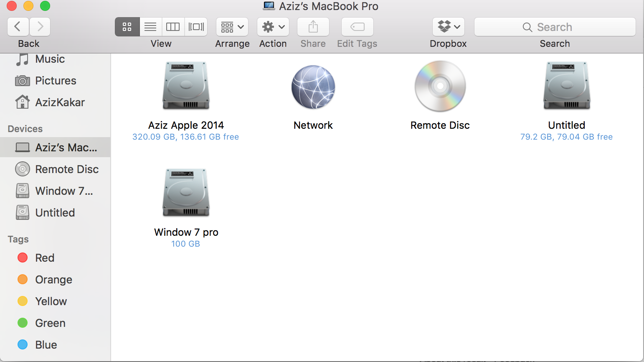
Task: Zoom the window with the green button
Action: [x=45, y=6]
